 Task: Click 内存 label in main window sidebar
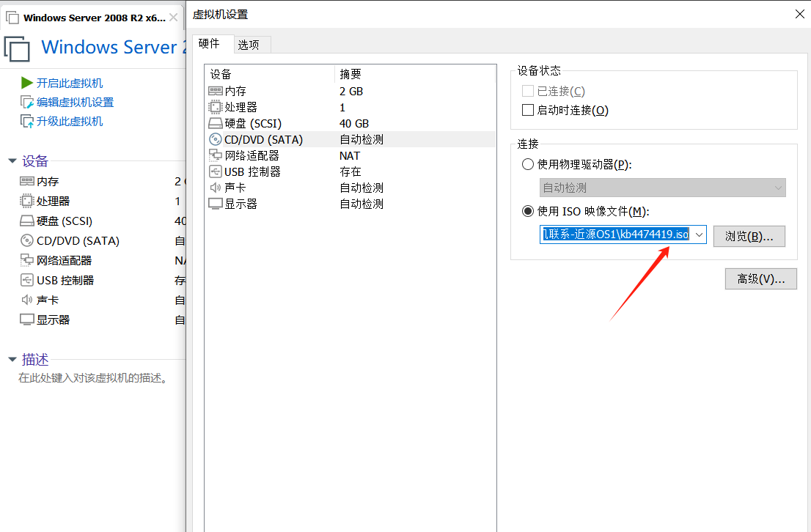[x=48, y=181]
